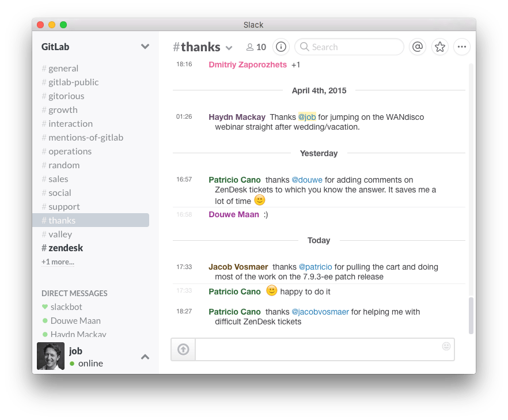Screen dimensions: 508x420
Task: Open the GitLab team menu chevron
Action: [145, 46]
